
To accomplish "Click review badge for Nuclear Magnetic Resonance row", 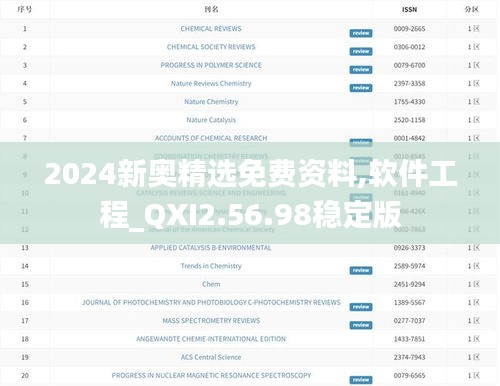I will tap(361, 380).
